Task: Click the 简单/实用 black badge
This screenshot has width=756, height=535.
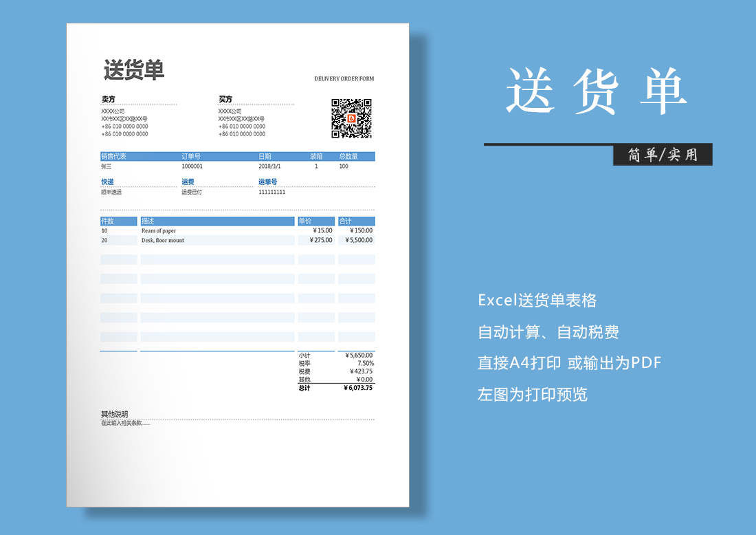Action: click(663, 155)
